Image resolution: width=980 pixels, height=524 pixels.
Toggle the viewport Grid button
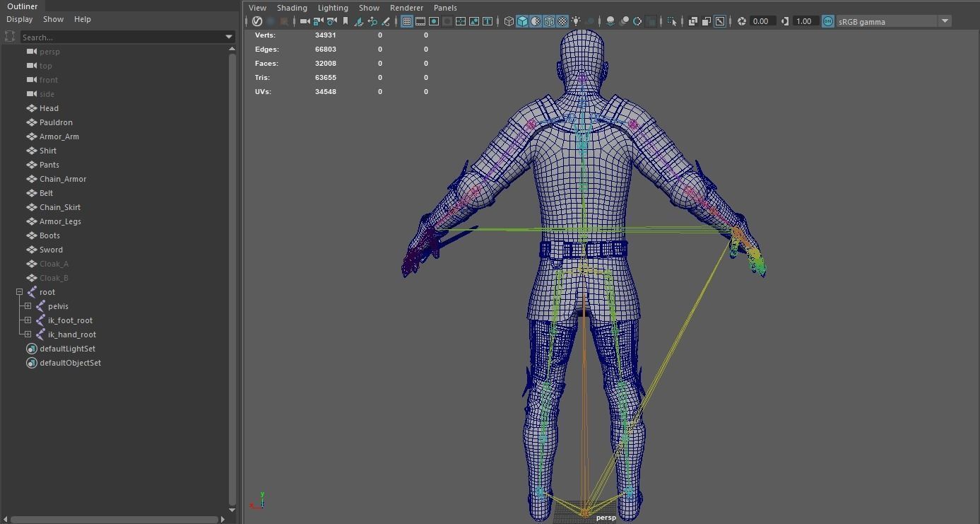pyautogui.click(x=407, y=21)
